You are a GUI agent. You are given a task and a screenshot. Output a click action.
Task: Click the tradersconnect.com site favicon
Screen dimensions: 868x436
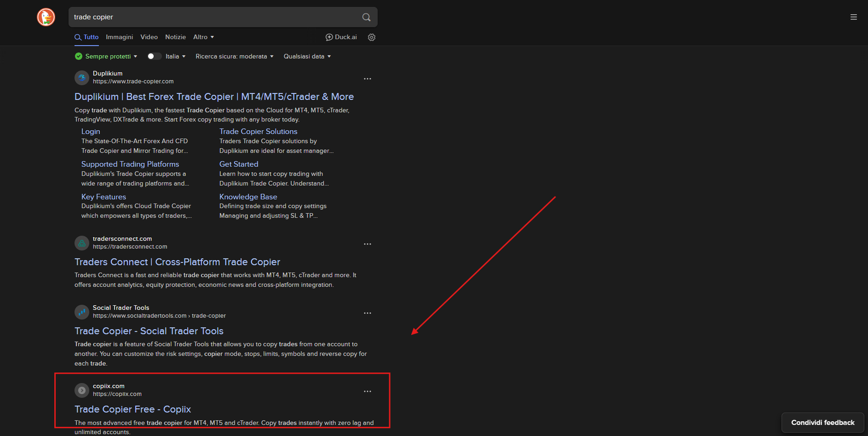click(x=82, y=243)
